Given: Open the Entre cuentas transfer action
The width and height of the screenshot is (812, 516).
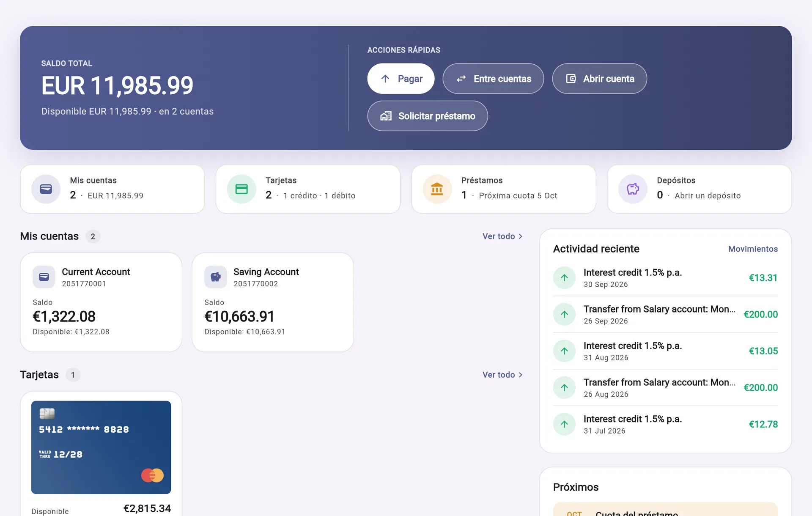Looking at the screenshot, I should (x=493, y=79).
